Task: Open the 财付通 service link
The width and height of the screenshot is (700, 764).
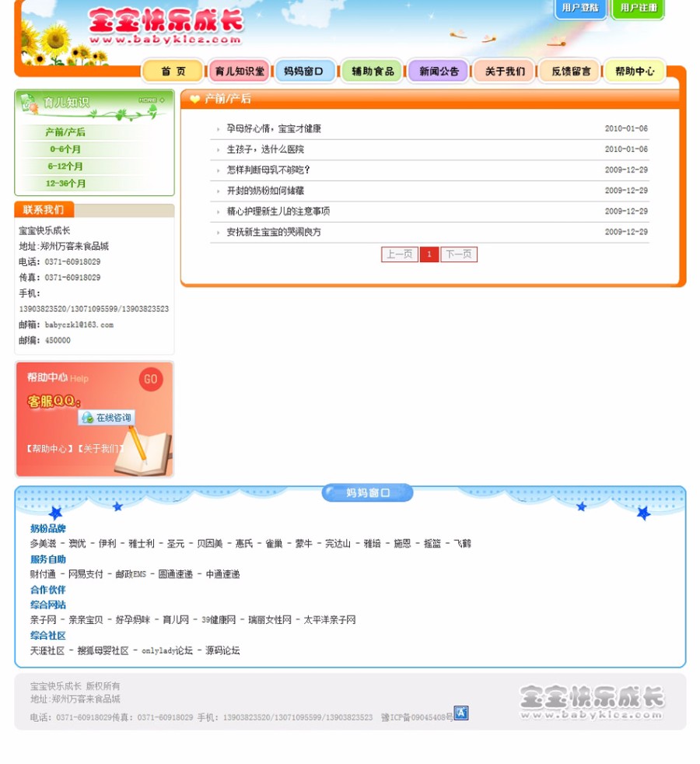Action: pos(43,574)
